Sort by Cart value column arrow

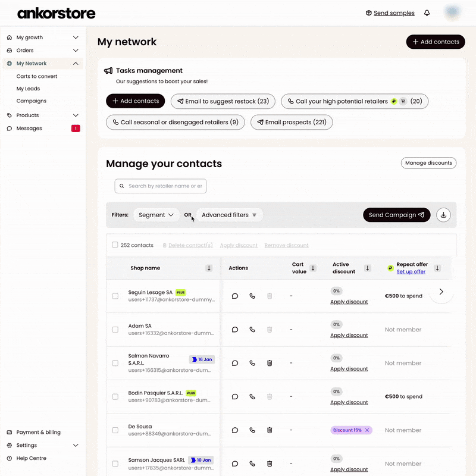pyautogui.click(x=313, y=268)
